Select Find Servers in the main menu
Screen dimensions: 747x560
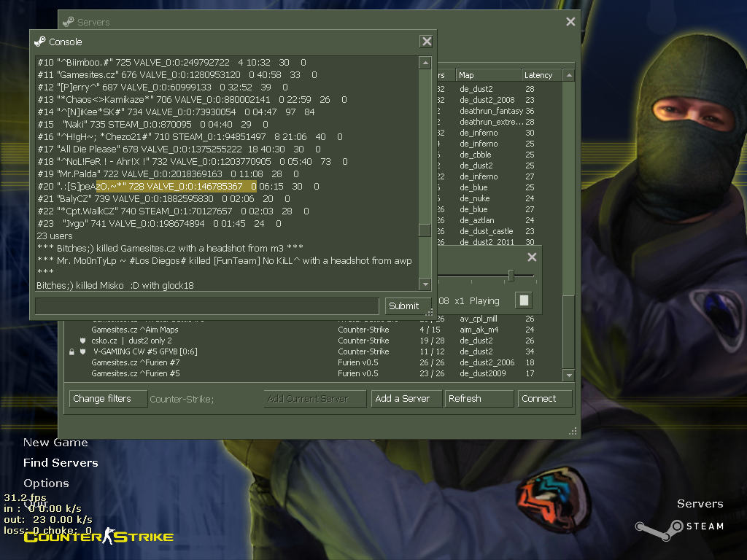61,463
